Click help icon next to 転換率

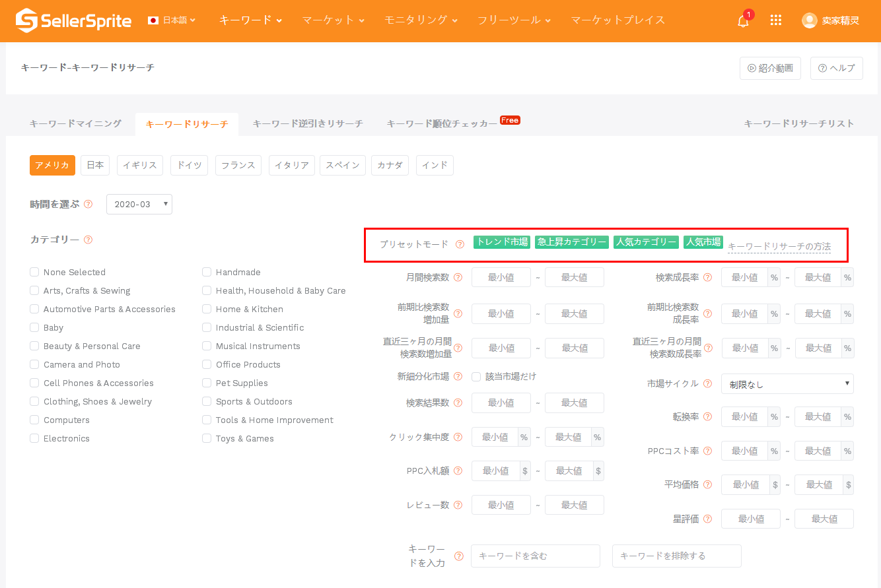point(707,417)
